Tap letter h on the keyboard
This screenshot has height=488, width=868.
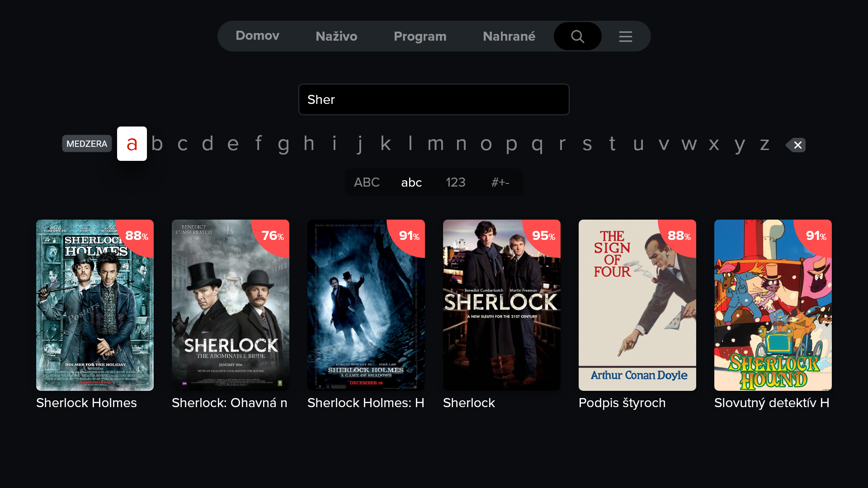[x=309, y=144]
